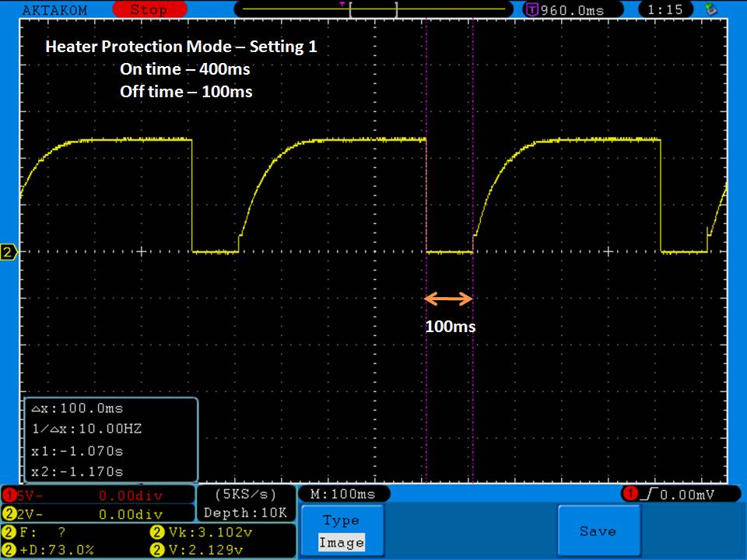Open the Type Image selector
Viewport: 747px width, 560px height.
click(342, 531)
